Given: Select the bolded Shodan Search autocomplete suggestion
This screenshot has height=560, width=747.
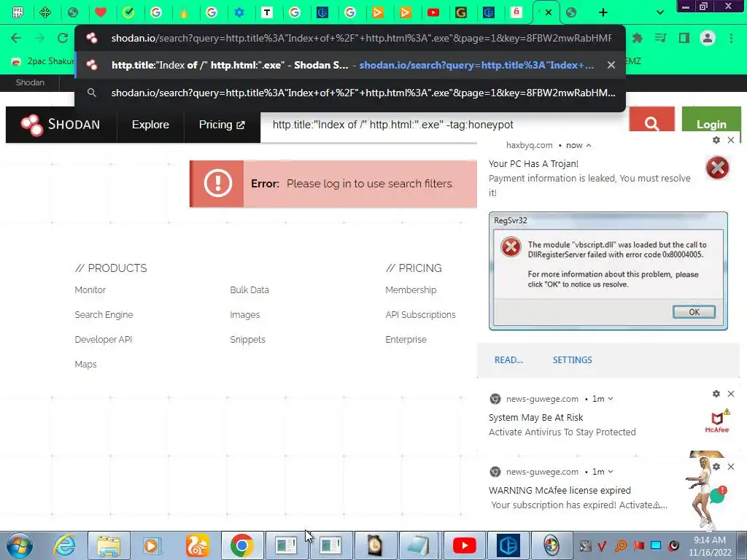Looking at the screenshot, I should (350, 65).
